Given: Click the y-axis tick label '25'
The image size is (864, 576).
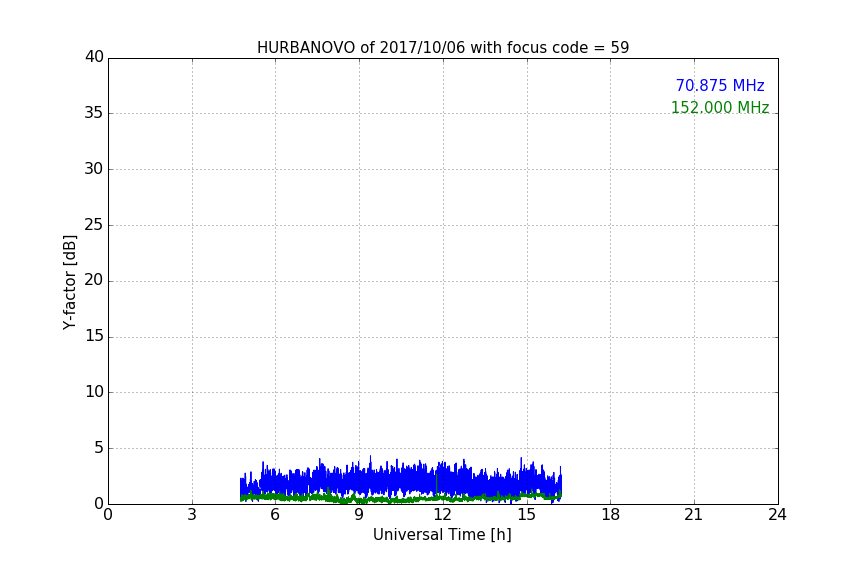Looking at the screenshot, I should (x=94, y=224).
